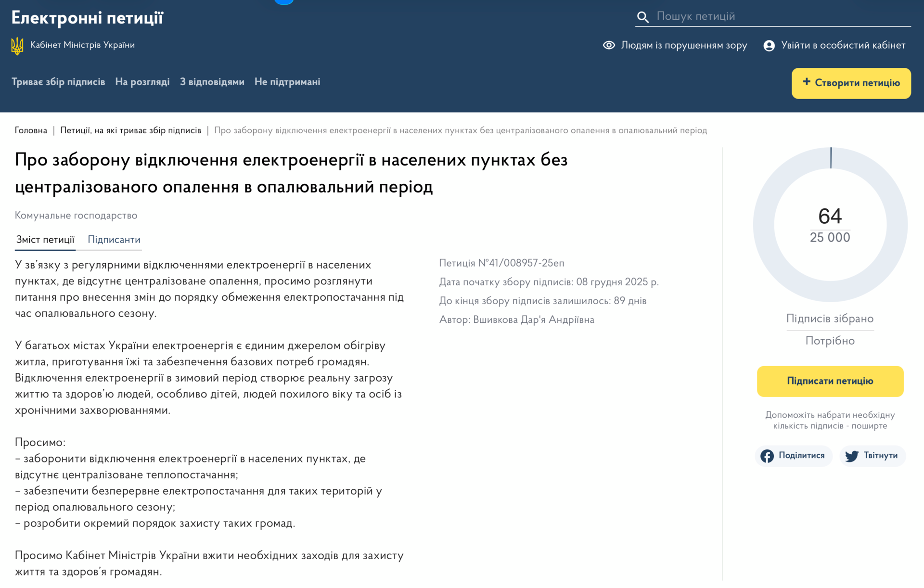Click the Facebook icon in Поділитися
This screenshot has width=924, height=588.
tap(767, 456)
